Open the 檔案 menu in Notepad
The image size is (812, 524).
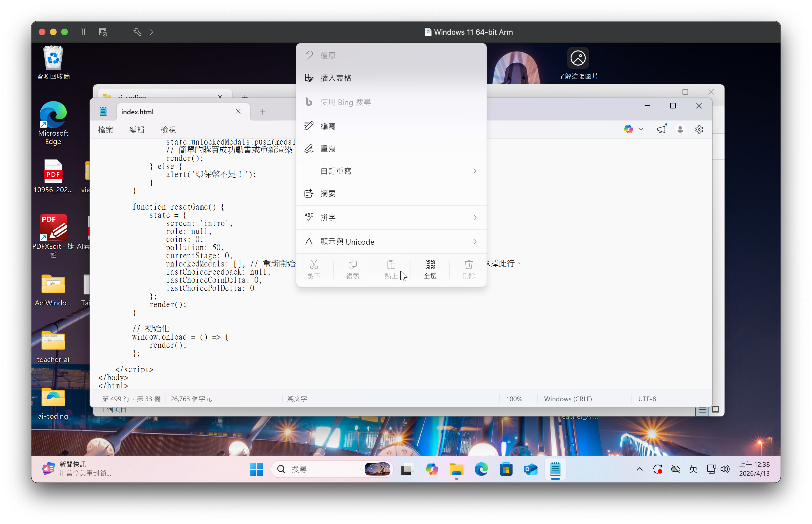[105, 130]
